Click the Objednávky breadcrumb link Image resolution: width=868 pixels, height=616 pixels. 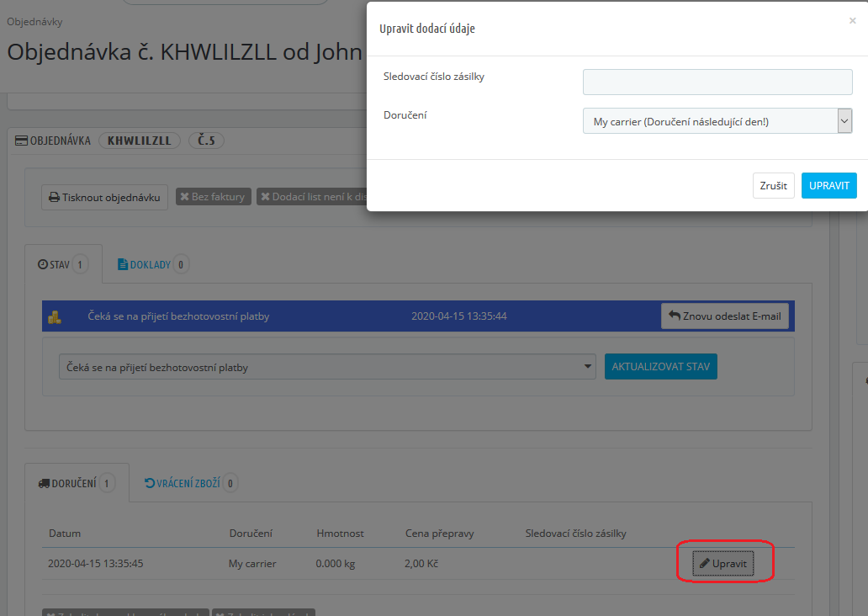click(x=34, y=22)
